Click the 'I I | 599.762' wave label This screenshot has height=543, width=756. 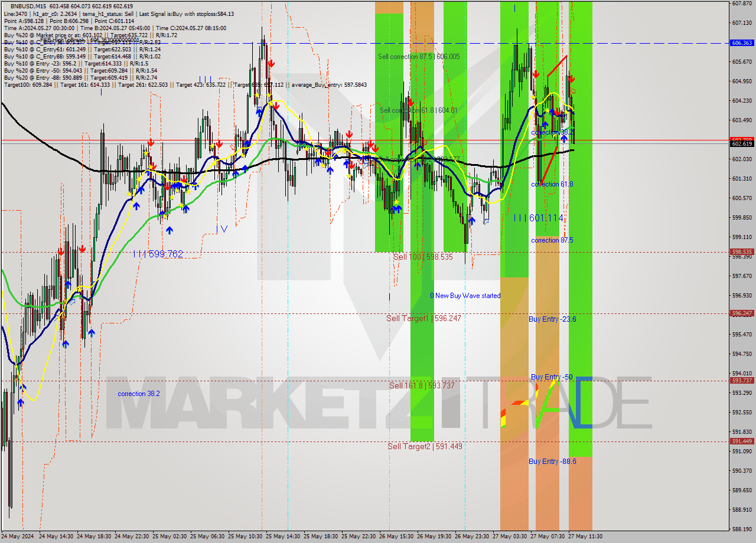pyautogui.click(x=158, y=254)
